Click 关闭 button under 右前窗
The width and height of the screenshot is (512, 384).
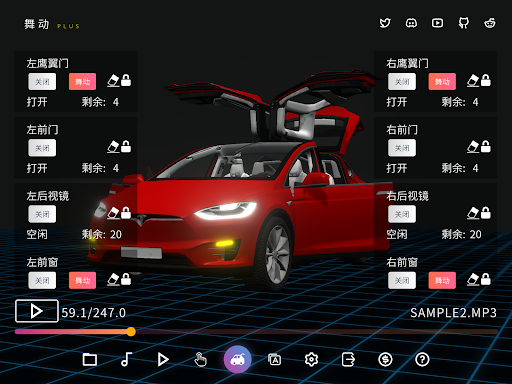[x=402, y=280]
